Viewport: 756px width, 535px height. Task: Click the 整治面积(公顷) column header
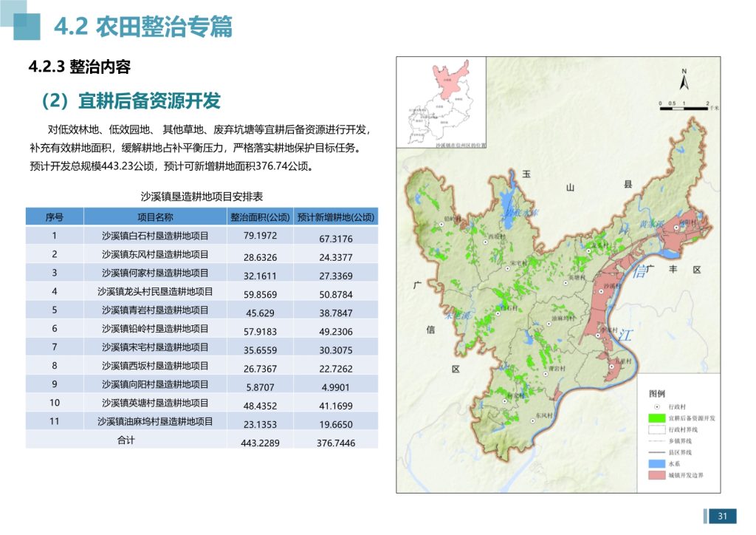(259, 217)
